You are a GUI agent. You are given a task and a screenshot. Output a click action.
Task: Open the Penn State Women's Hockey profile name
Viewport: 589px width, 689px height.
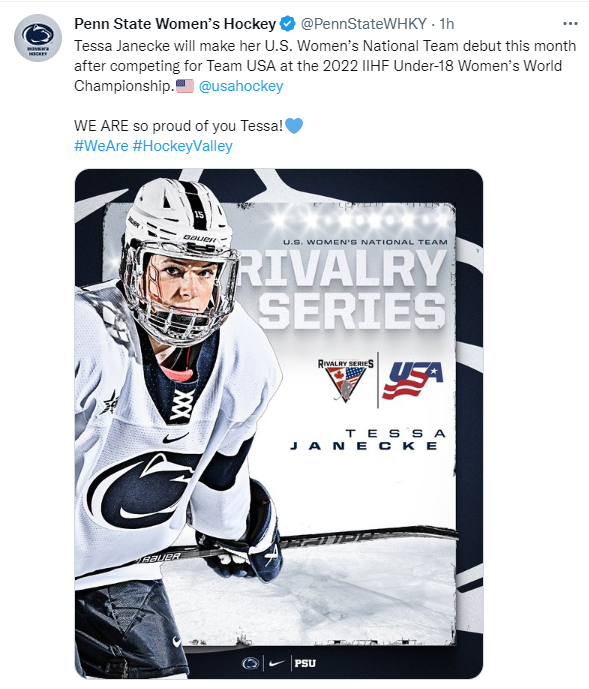(175, 24)
